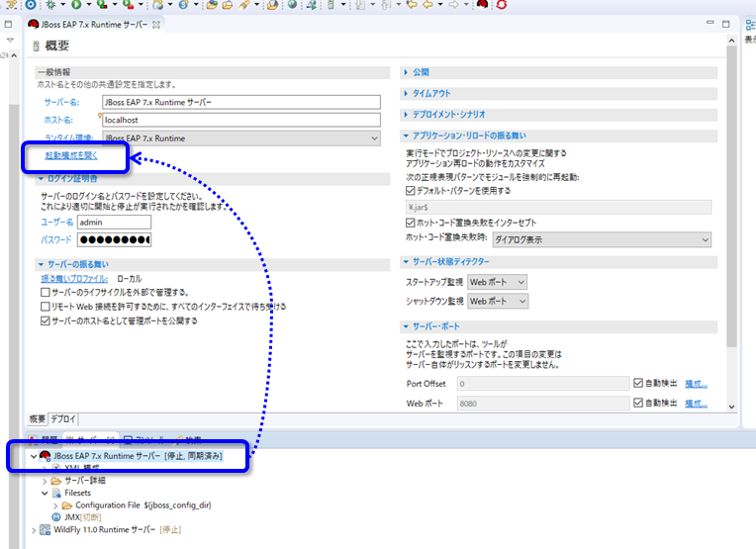756x549 pixels.
Task: Click the minimize editor area icon
Action: pyautogui.click(x=709, y=23)
